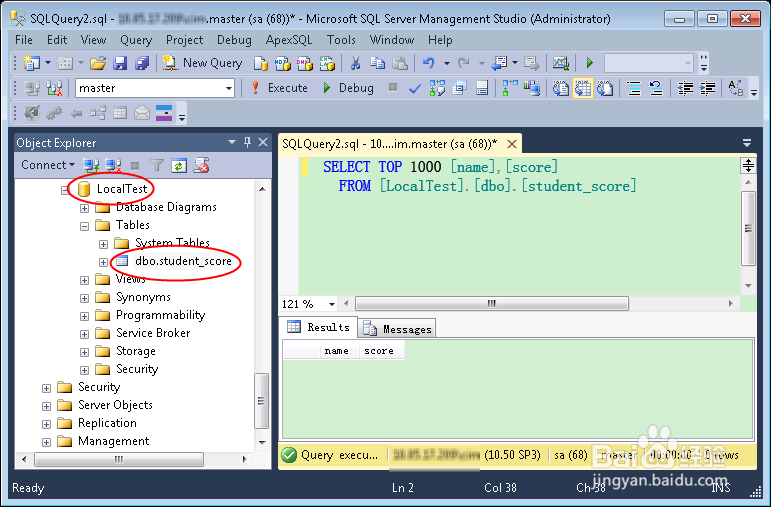Click the DMX query icon

pyautogui.click(x=305, y=63)
